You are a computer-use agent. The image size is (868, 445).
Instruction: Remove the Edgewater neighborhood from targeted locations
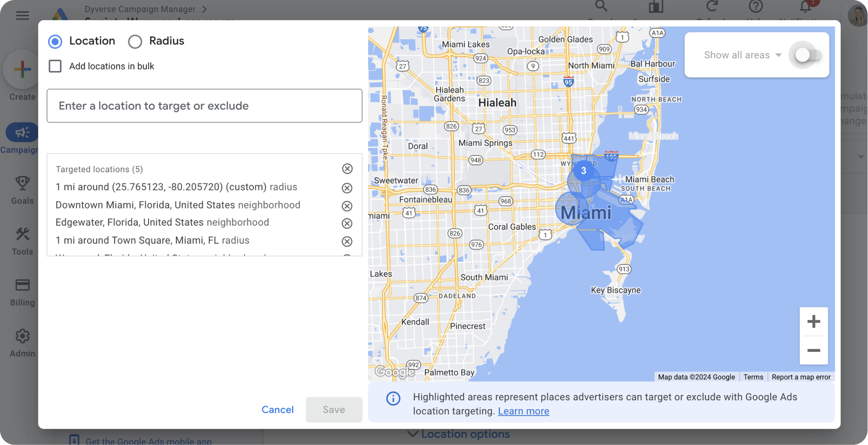347,223
